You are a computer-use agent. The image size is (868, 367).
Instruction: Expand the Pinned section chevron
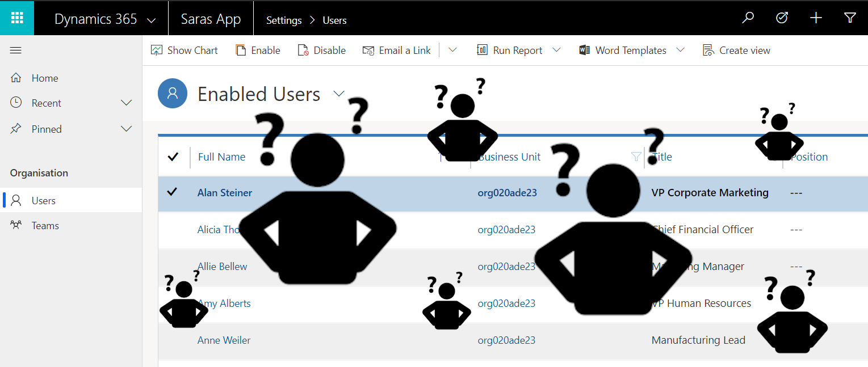pyautogui.click(x=127, y=129)
